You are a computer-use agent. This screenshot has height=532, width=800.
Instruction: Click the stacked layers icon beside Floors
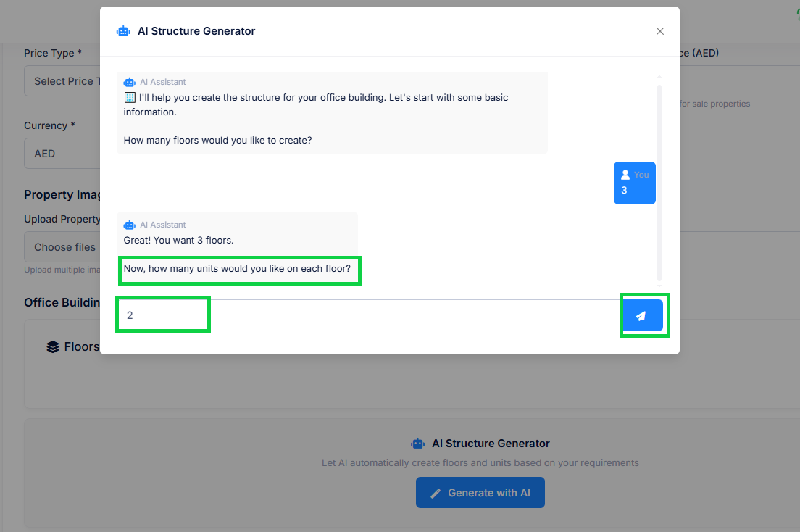tap(53, 347)
